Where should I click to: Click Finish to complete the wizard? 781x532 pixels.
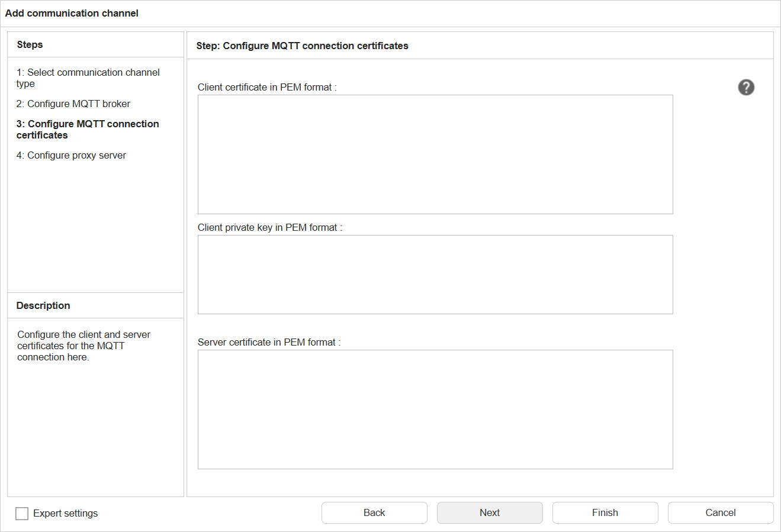[x=605, y=512]
